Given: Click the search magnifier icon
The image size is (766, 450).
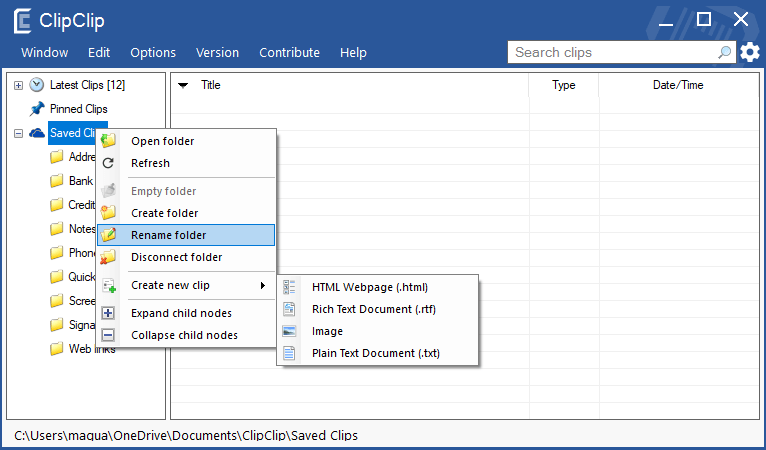Looking at the screenshot, I should tap(725, 52).
